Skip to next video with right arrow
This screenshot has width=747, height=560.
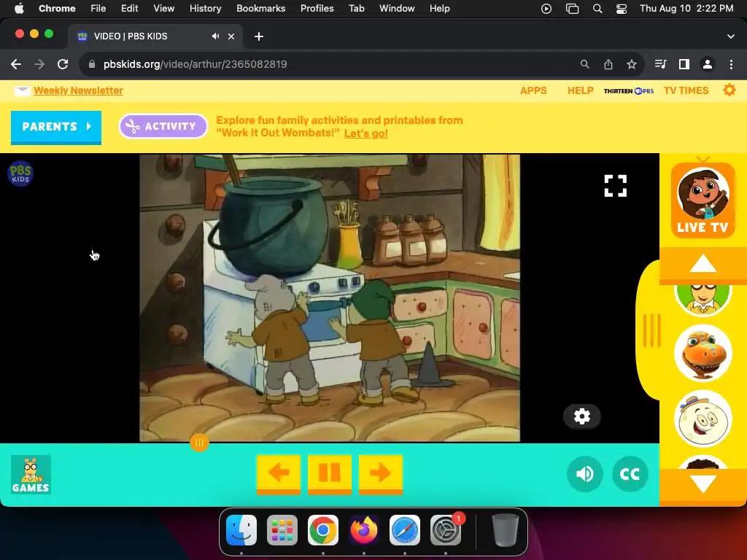(x=381, y=474)
